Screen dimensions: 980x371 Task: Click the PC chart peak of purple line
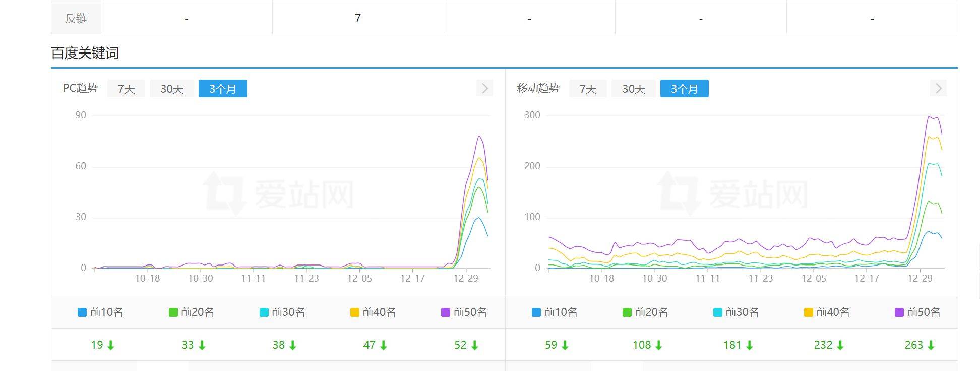click(x=479, y=136)
